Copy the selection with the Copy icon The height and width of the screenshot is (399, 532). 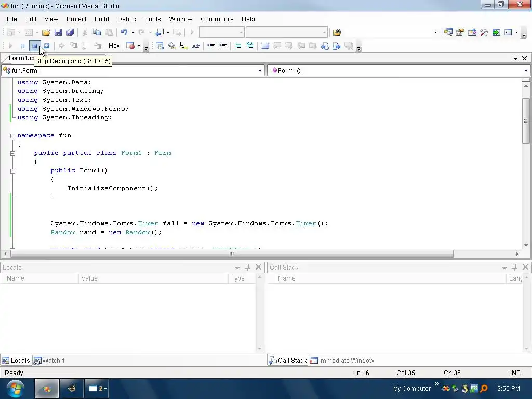click(97, 32)
